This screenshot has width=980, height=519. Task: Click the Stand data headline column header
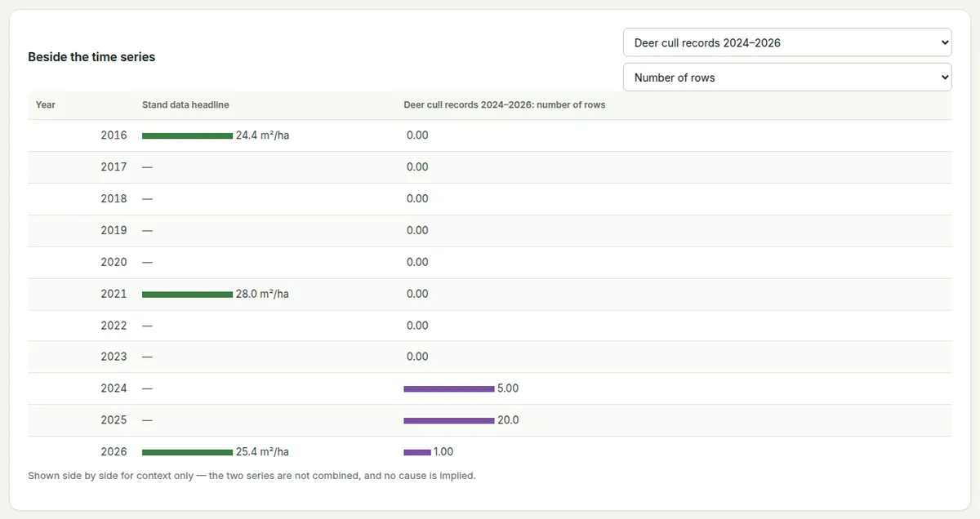[185, 104]
